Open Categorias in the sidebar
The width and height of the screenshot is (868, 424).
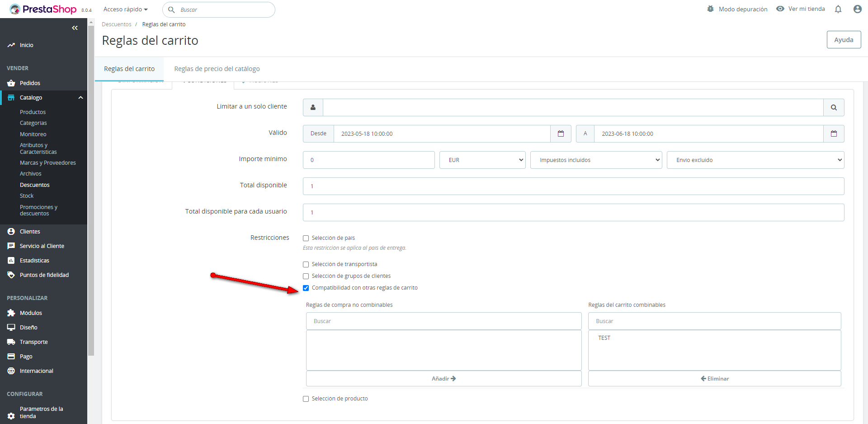tap(33, 123)
